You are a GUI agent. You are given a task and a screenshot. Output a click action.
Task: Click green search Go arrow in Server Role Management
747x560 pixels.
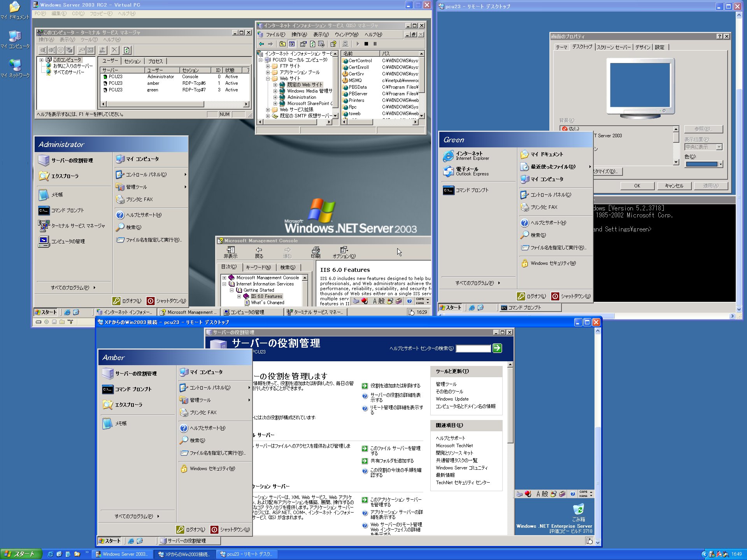click(x=497, y=348)
